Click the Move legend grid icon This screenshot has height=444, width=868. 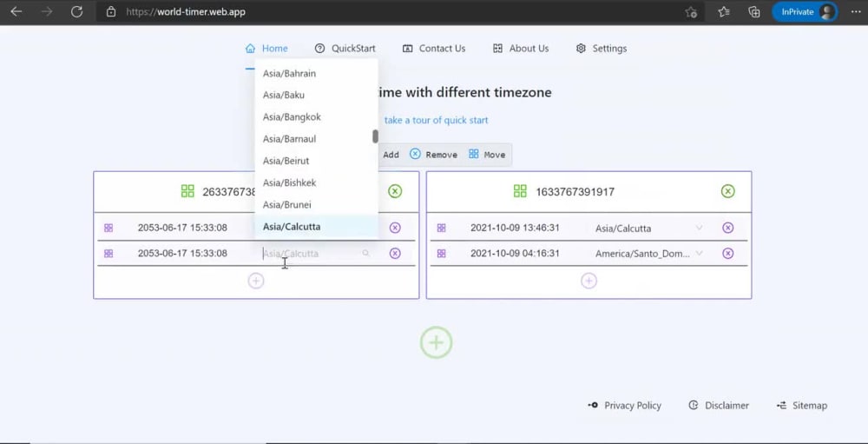point(474,154)
